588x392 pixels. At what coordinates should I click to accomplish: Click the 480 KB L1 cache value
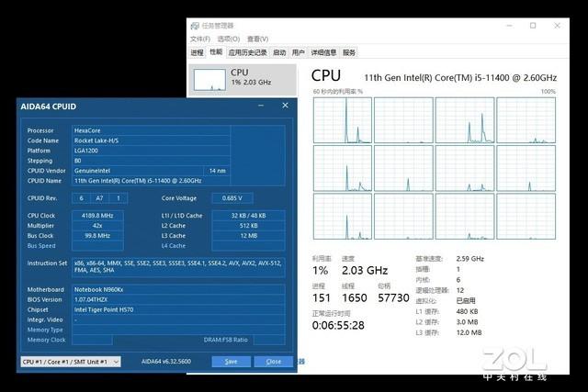[x=467, y=312]
